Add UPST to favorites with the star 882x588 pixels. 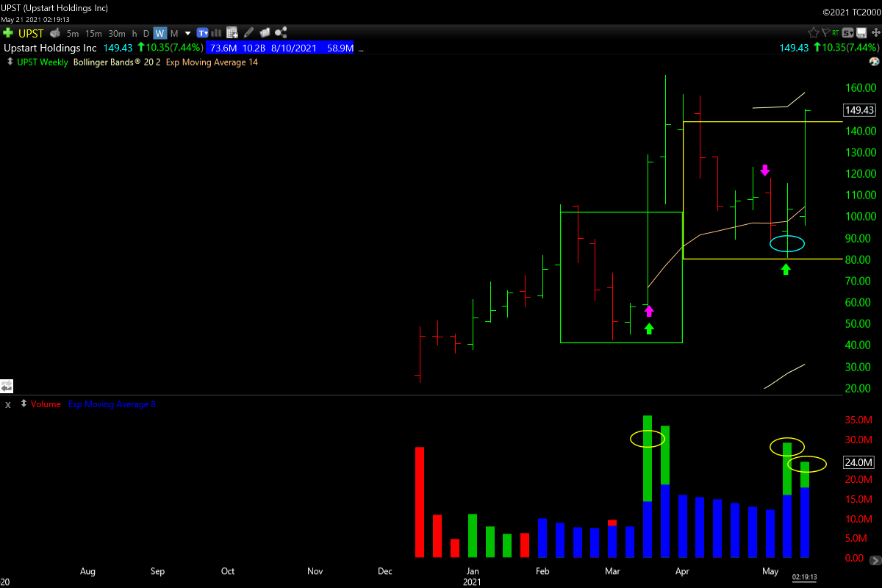tap(814, 32)
